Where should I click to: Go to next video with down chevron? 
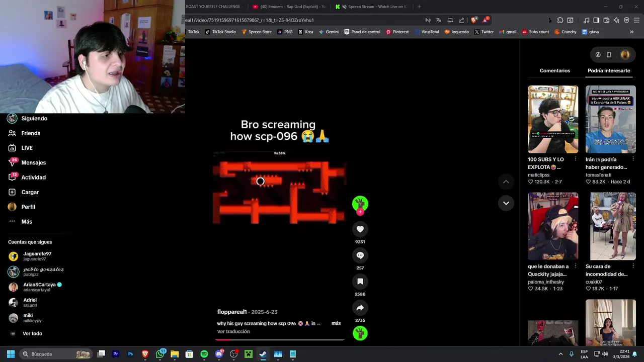tap(506, 203)
